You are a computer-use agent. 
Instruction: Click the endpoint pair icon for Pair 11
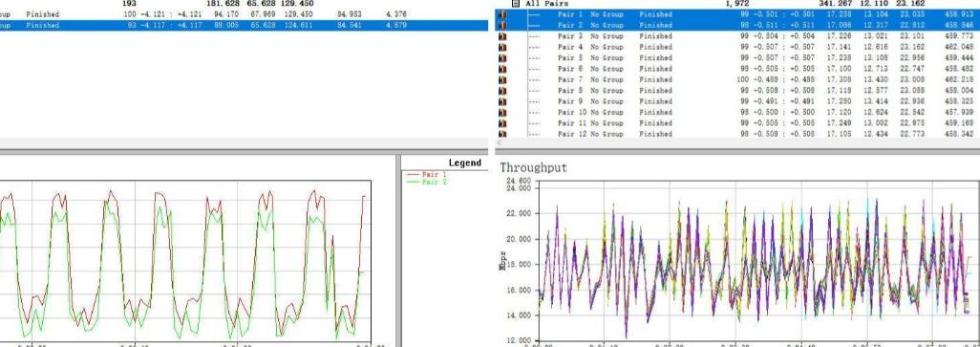click(x=501, y=123)
